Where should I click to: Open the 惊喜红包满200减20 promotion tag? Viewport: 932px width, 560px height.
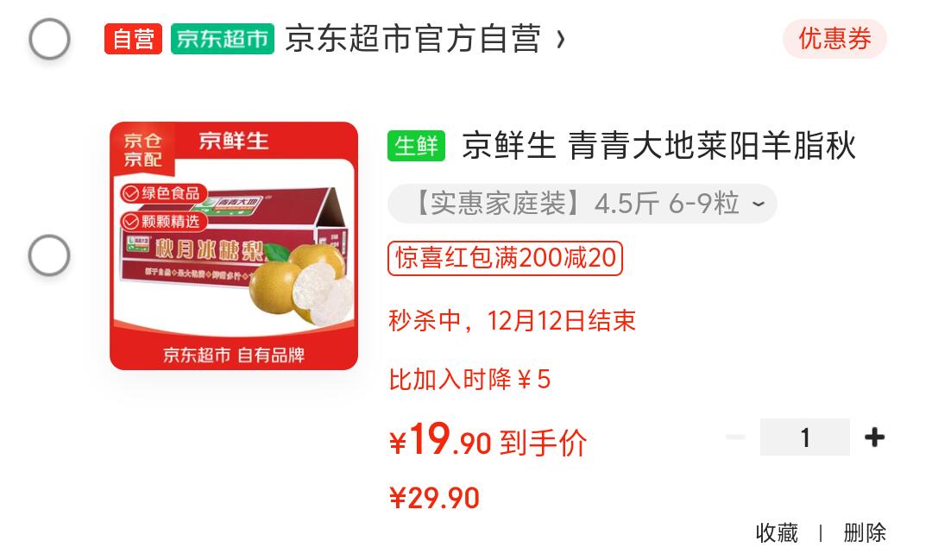tap(505, 258)
